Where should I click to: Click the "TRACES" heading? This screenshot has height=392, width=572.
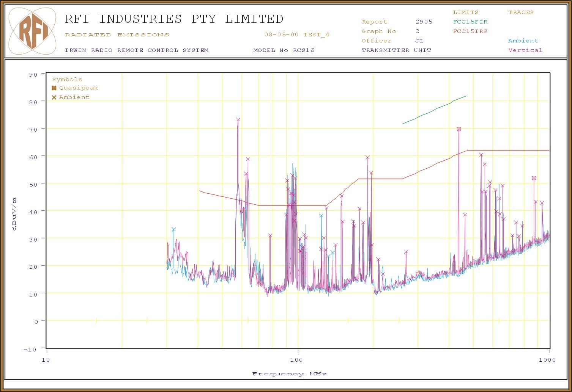point(521,13)
